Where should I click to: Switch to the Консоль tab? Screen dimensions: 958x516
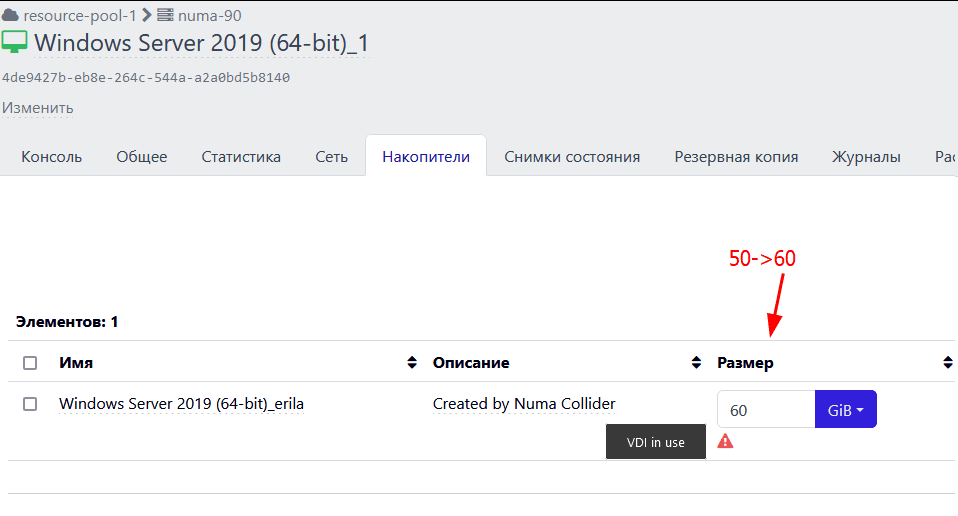pos(52,157)
